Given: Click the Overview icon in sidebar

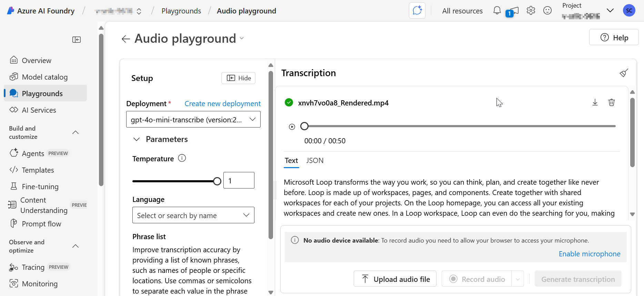Looking at the screenshot, I should coord(14,60).
